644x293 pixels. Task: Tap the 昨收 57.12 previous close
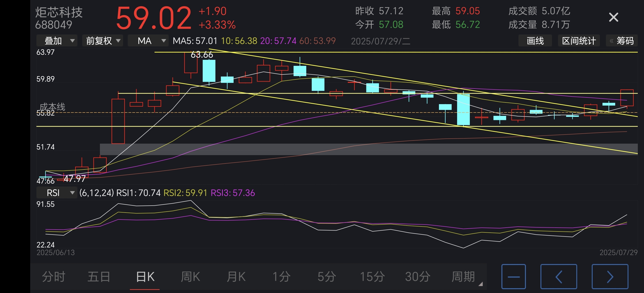click(379, 11)
